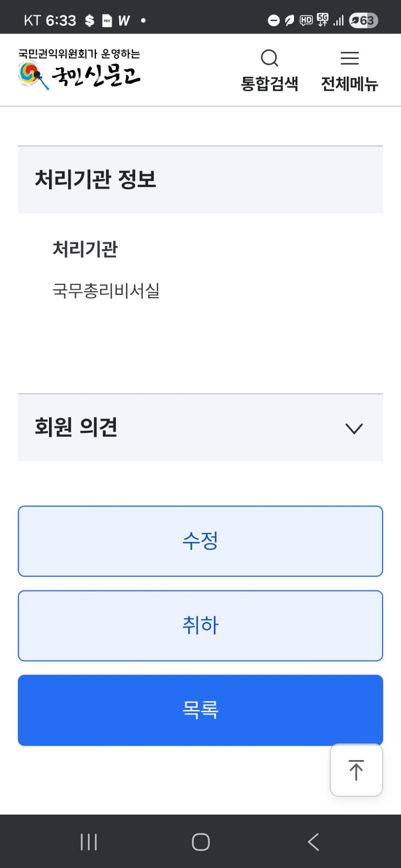Image resolution: width=401 pixels, height=868 pixels.
Task: Open the 전체메뉴 hamburger menu
Action: [x=349, y=59]
